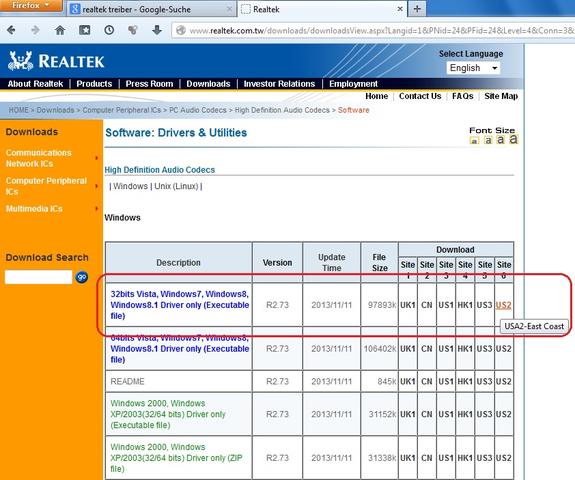Download 64bits driver from US1 site

pyautogui.click(x=446, y=349)
